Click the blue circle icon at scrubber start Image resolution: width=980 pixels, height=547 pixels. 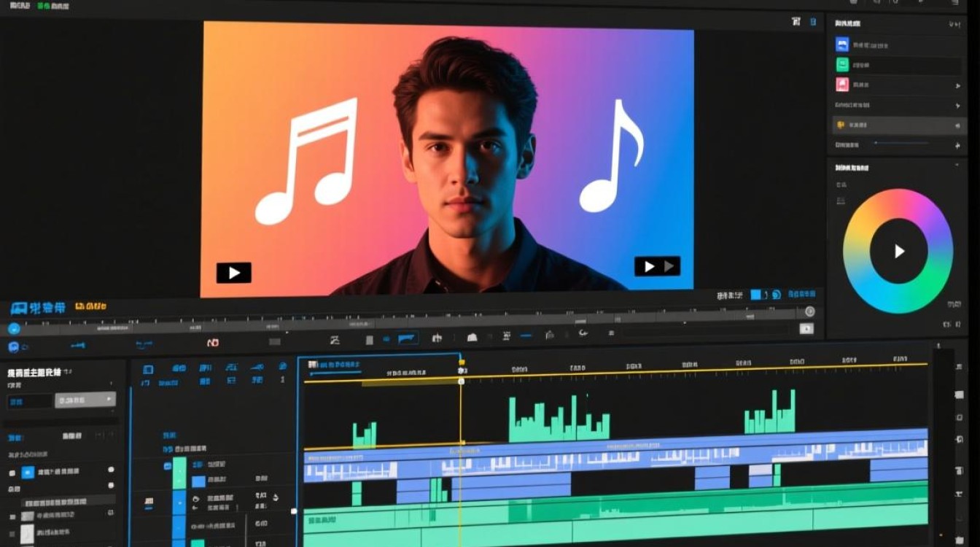click(x=14, y=329)
